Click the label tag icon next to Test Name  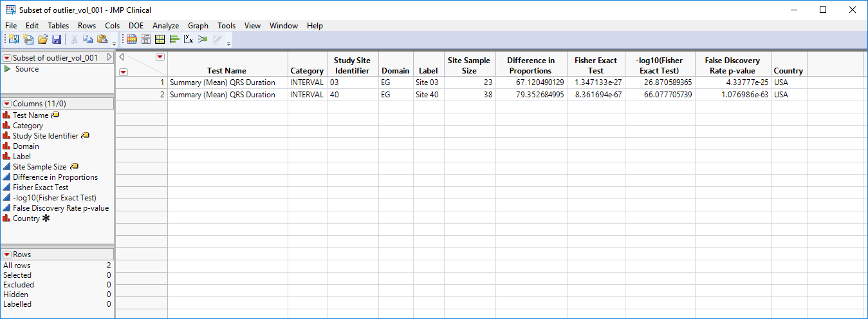point(55,115)
